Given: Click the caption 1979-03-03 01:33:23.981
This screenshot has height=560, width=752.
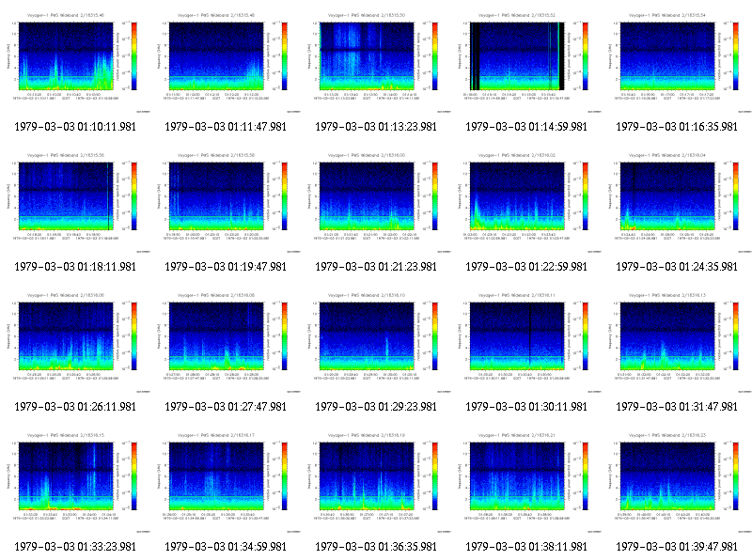Looking at the screenshot, I should (75, 547).
